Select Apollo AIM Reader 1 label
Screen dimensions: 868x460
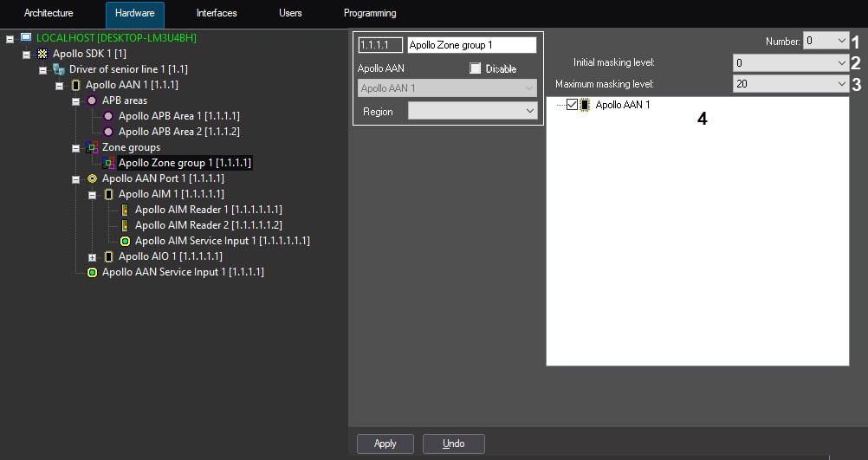pos(209,210)
